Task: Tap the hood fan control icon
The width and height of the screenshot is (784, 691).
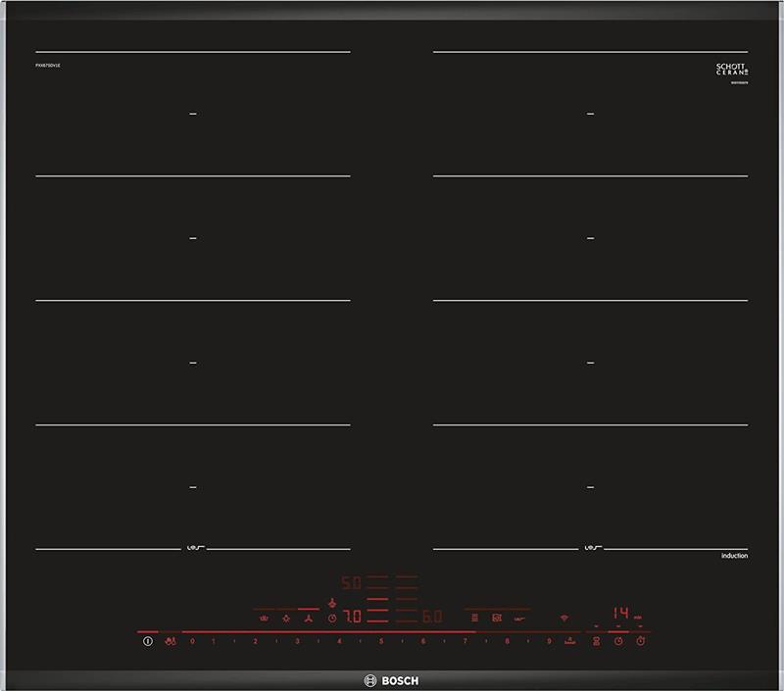Action: click(309, 618)
